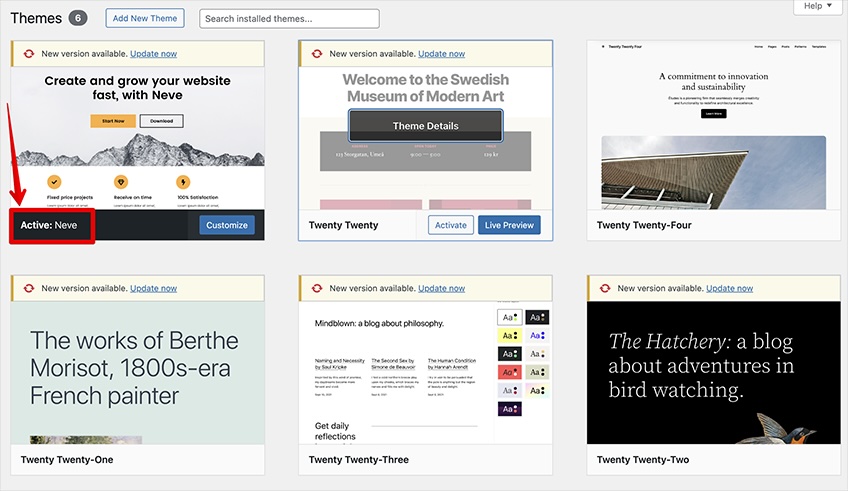The height and width of the screenshot is (491, 848).
Task: Click the theme count badge showing 6
Action: (78, 18)
